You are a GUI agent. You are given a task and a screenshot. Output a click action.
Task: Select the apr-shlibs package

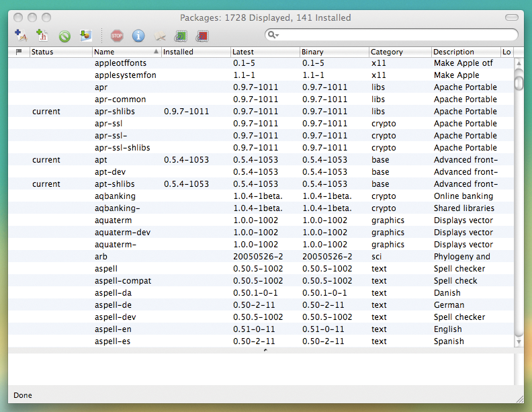[115, 112]
